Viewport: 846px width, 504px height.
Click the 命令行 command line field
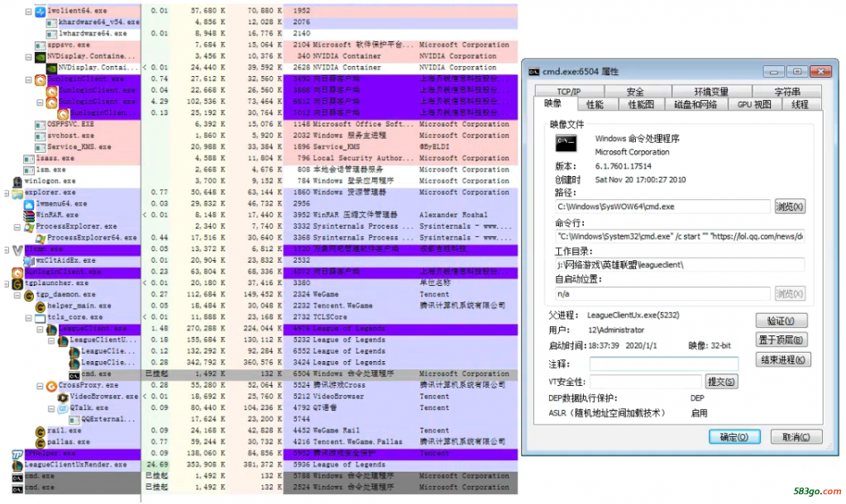click(680, 236)
